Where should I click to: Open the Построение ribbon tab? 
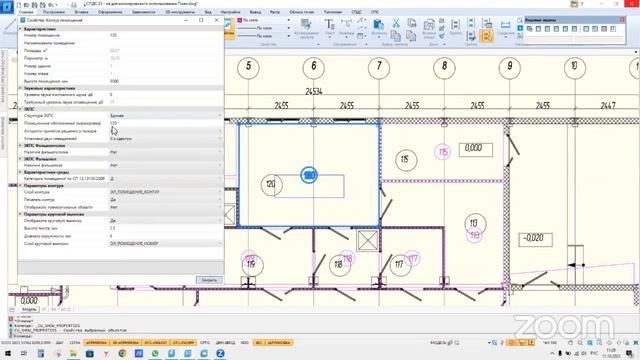[54, 12]
